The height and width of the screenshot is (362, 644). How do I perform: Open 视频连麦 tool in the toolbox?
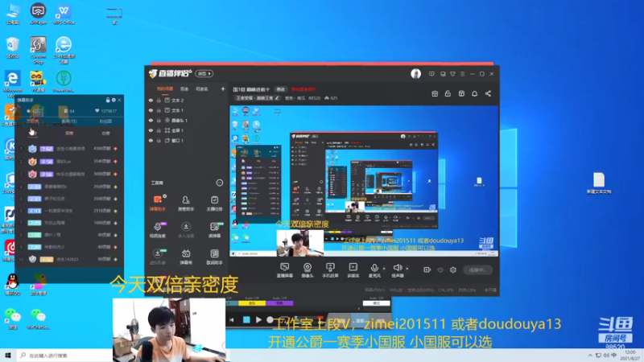[x=157, y=230]
